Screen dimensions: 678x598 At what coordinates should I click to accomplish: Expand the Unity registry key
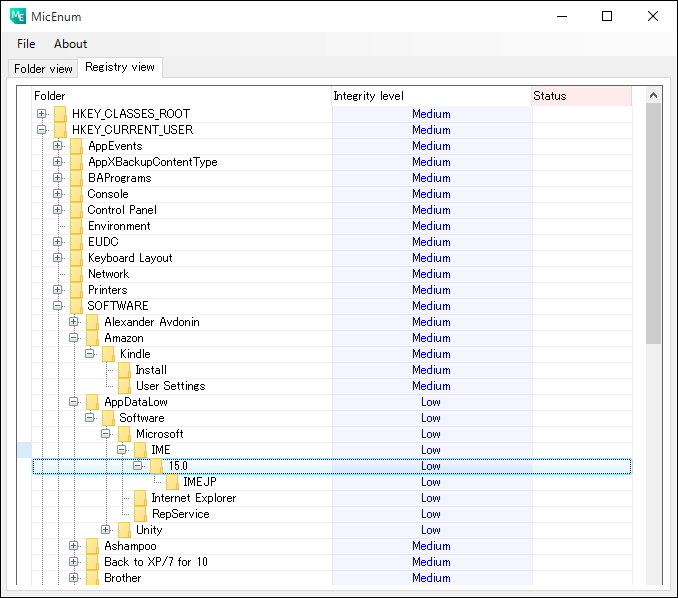pos(105,530)
